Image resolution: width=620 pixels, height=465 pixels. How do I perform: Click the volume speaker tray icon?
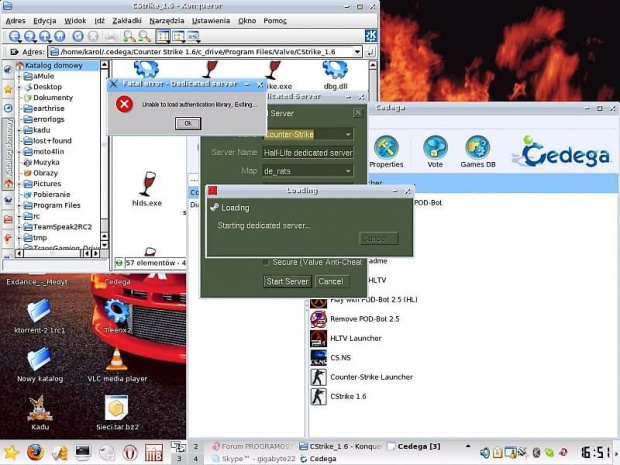pos(485,452)
